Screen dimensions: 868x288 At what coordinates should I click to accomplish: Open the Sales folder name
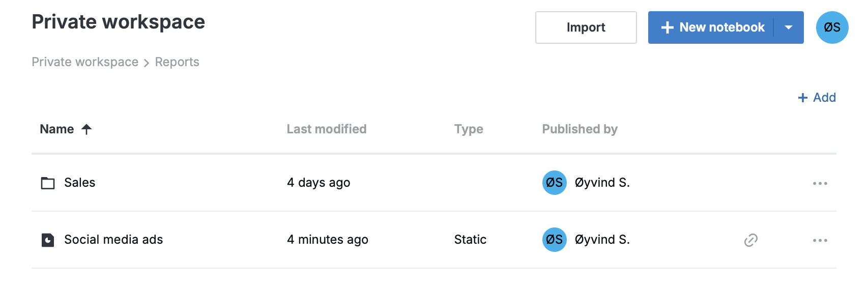tap(80, 183)
